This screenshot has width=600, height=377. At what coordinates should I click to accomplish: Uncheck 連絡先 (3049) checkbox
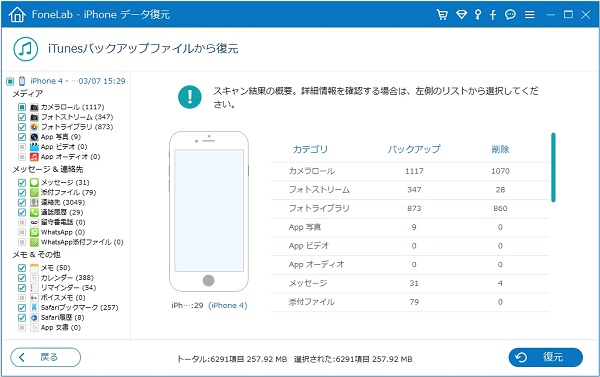[x=22, y=202]
